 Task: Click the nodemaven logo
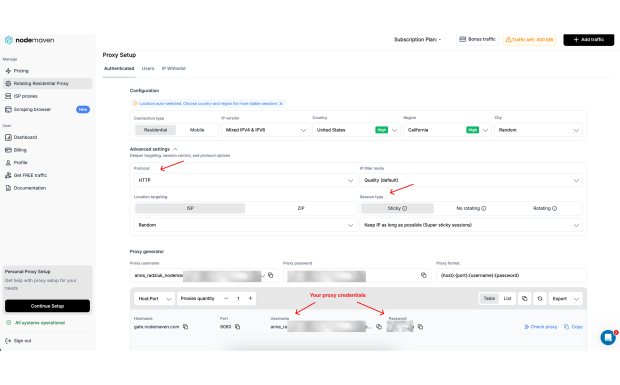click(x=29, y=40)
